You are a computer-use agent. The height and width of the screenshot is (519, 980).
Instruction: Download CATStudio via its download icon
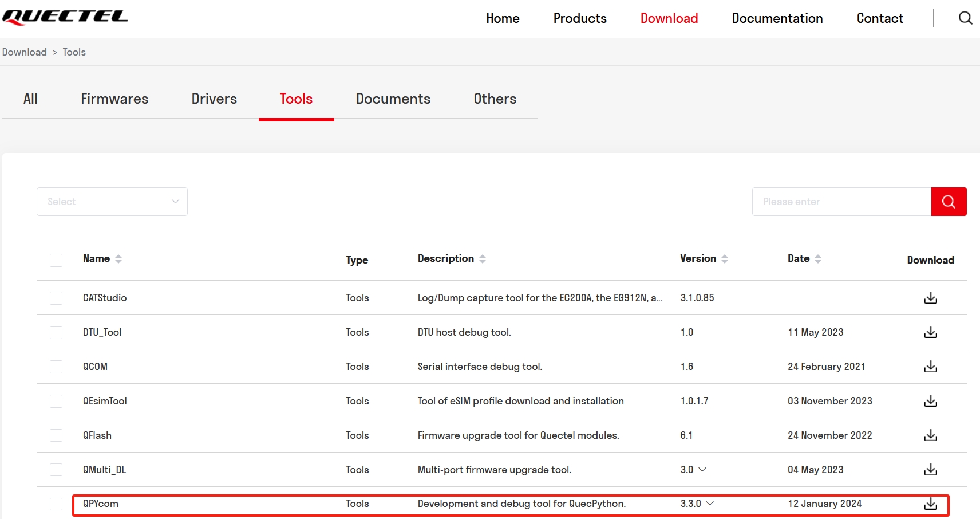[931, 298]
